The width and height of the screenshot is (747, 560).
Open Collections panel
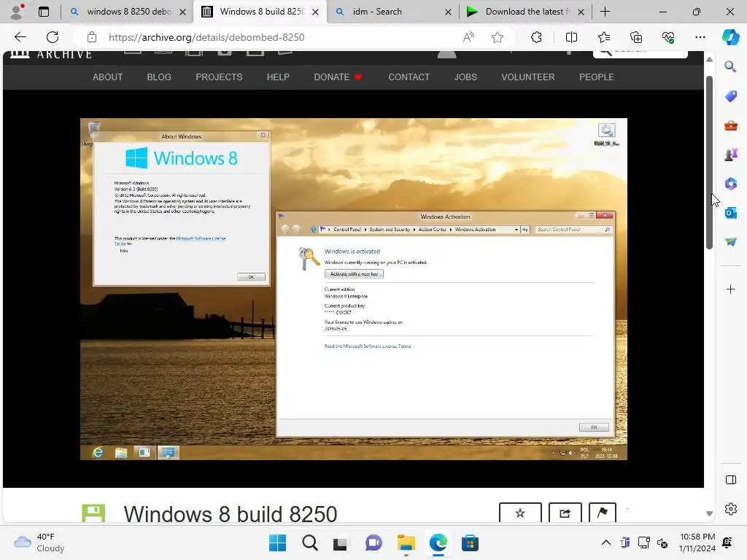pyautogui.click(x=636, y=37)
